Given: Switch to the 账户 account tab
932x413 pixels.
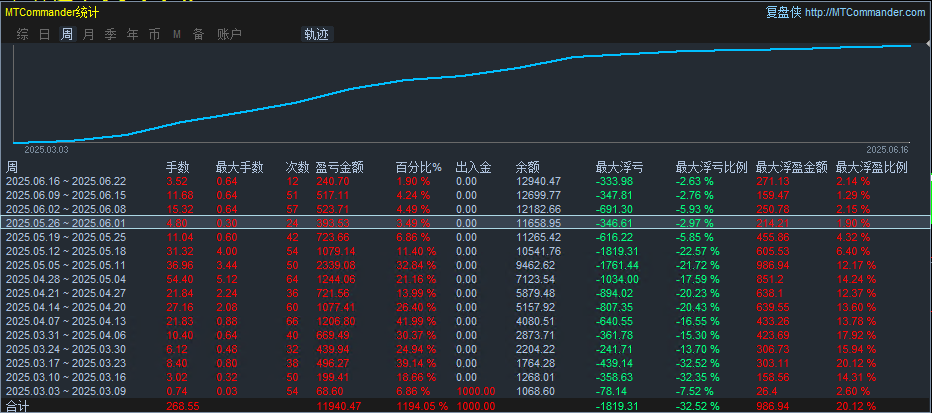Looking at the screenshot, I should [x=229, y=34].
